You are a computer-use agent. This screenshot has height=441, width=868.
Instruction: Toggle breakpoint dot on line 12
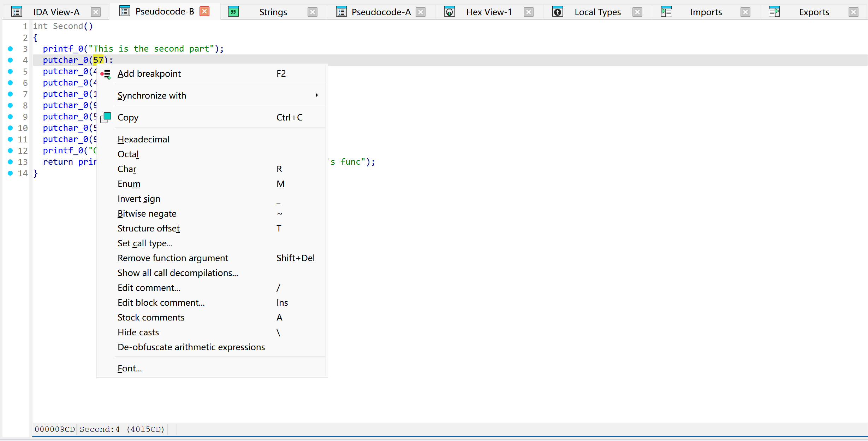[x=10, y=151]
